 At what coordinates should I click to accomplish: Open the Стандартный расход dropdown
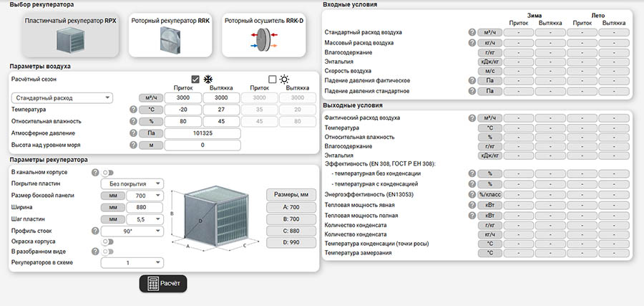pos(62,98)
